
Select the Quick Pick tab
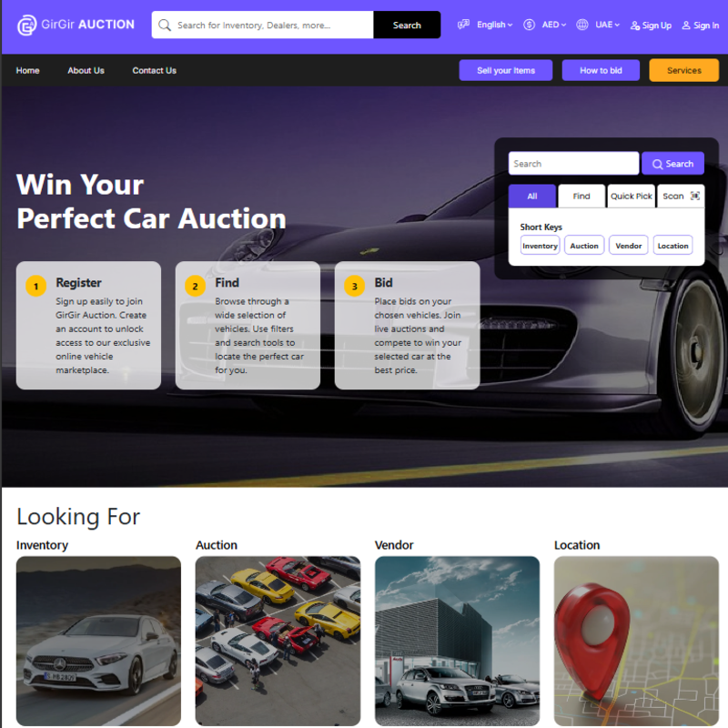pyautogui.click(x=631, y=196)
